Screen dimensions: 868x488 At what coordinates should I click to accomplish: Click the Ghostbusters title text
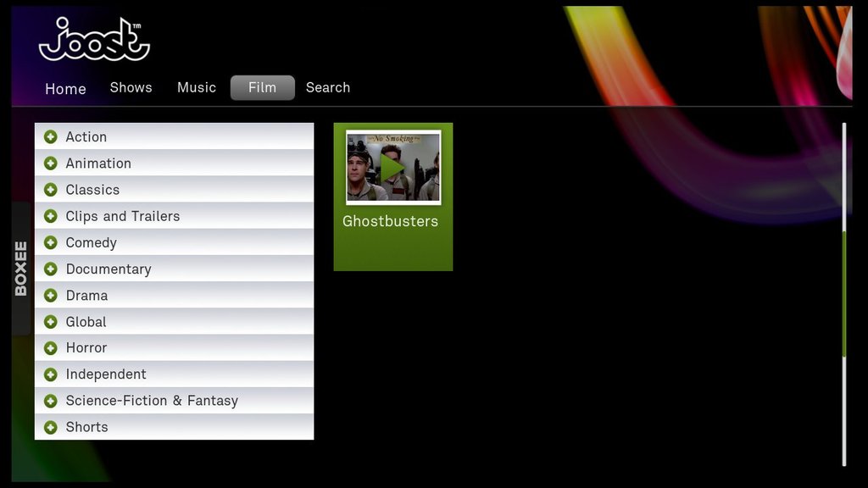coord(390,221)
